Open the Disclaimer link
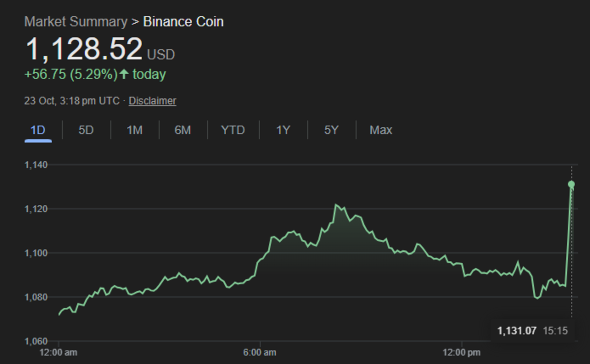The height and width of the screenshot is (364, 590). [x=152, y=101]
